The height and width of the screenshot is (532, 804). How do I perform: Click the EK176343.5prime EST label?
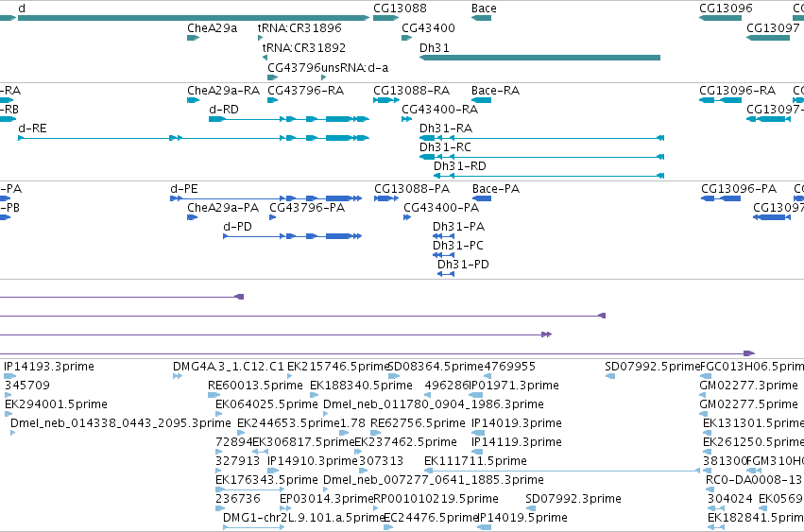(266, 480)
